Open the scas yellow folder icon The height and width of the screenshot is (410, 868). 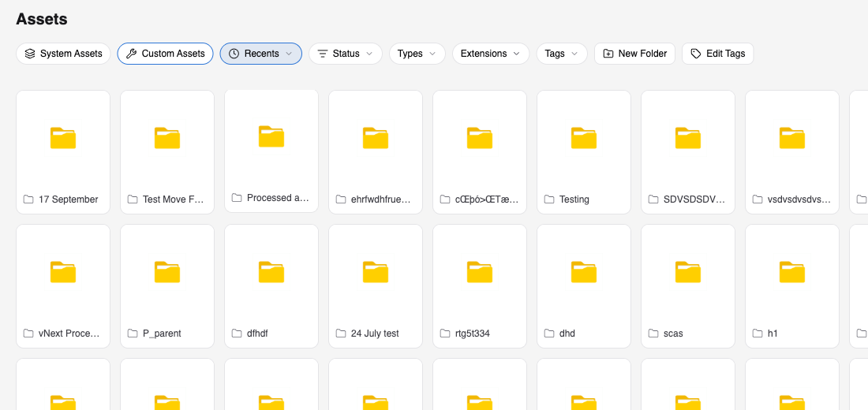(687, 272)
